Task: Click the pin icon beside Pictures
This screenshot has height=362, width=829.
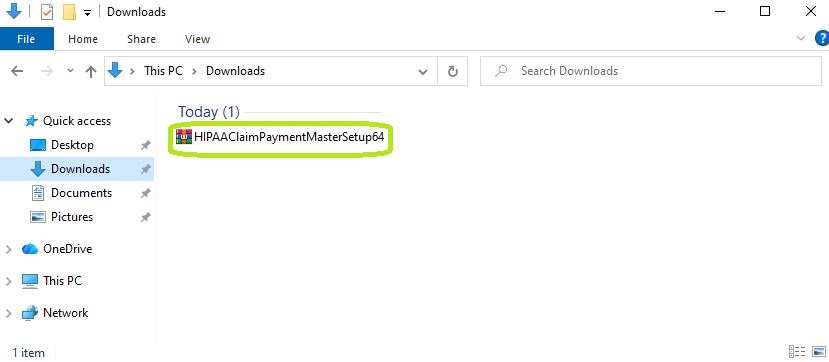Action: tap(145, 217)
